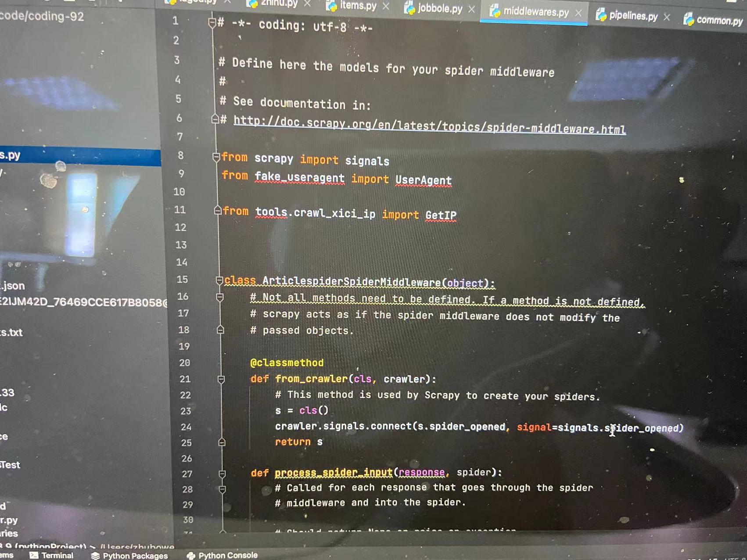Open the Terminal tool window
The image size is (747, 560).
tap(52, 555)
